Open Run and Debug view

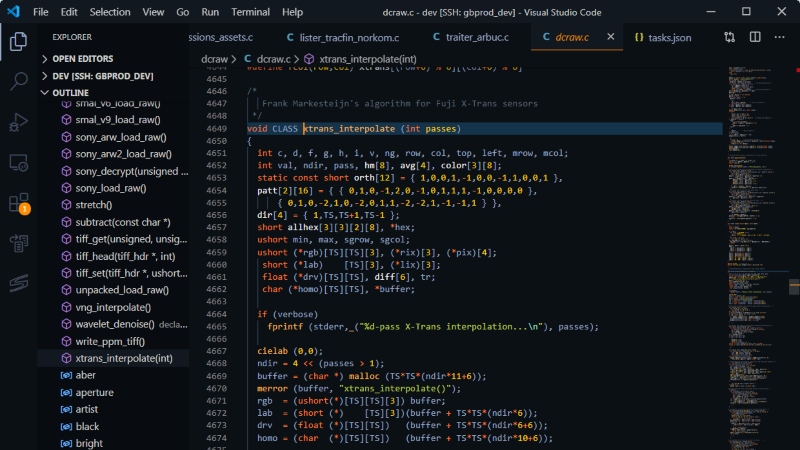18,122
